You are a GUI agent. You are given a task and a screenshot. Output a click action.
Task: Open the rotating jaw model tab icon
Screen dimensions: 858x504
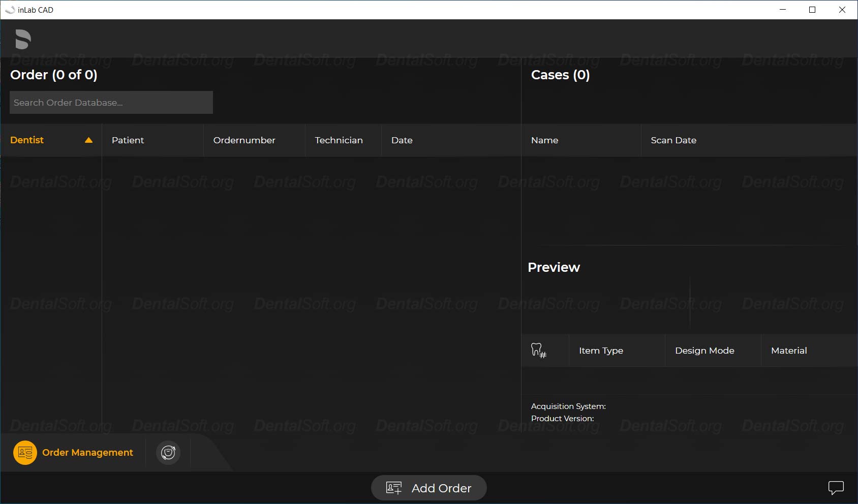(x=168, y=452)
